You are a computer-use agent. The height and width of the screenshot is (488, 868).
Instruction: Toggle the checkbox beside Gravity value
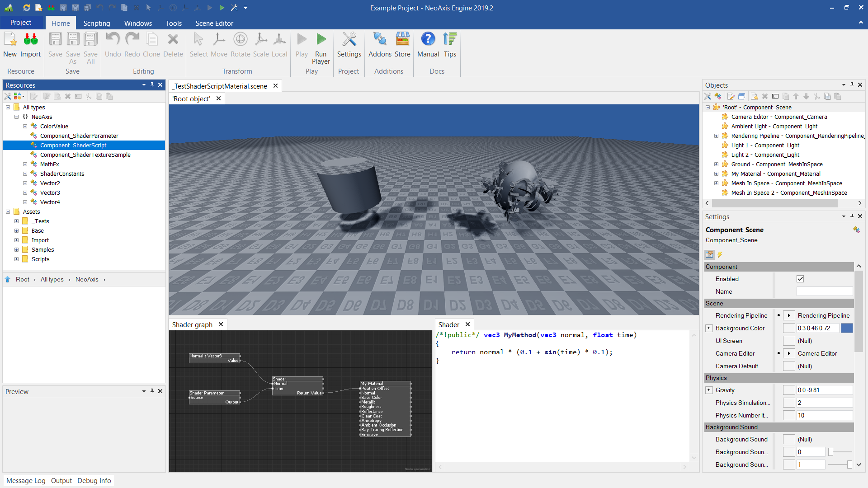789,390
